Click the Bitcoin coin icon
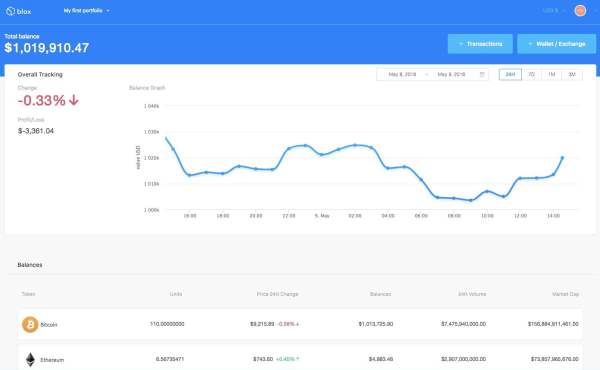The width and height of the screenshot is (600, 370). coord(30,324)
